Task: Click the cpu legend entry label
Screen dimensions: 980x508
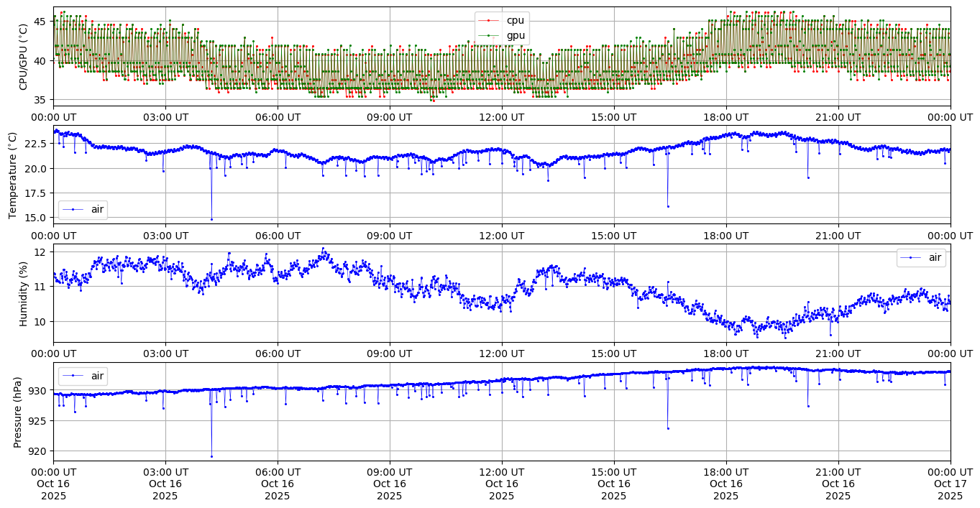Action: click(515, 20)
